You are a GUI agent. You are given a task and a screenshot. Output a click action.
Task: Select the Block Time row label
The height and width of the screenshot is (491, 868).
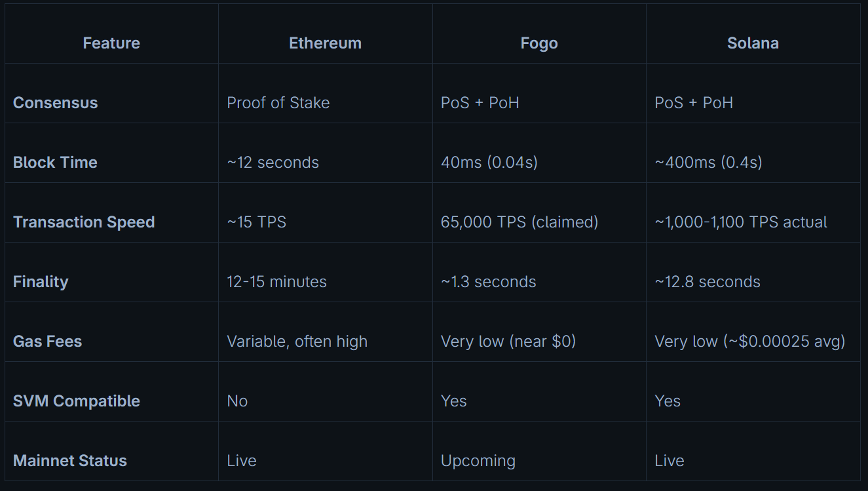tap(55, 163)
